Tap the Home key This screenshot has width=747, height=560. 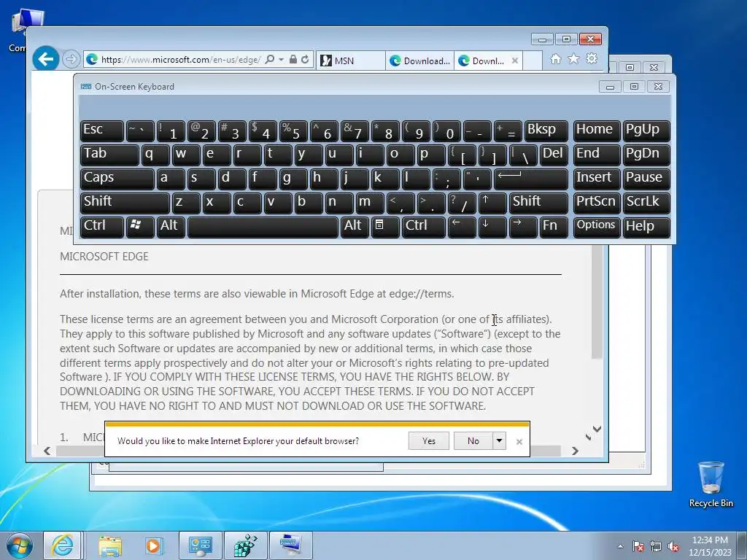pos(597,131)
